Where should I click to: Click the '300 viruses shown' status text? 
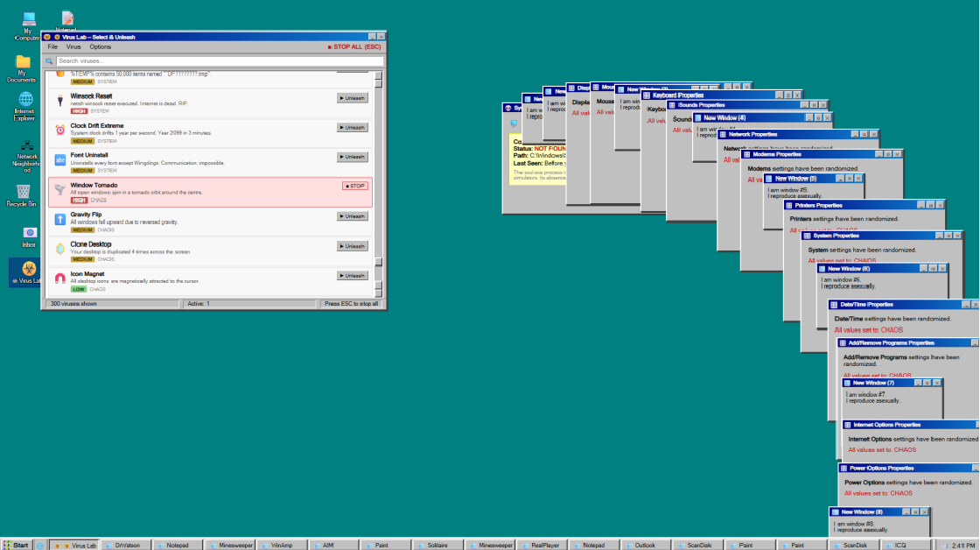[x=73, y=304]
